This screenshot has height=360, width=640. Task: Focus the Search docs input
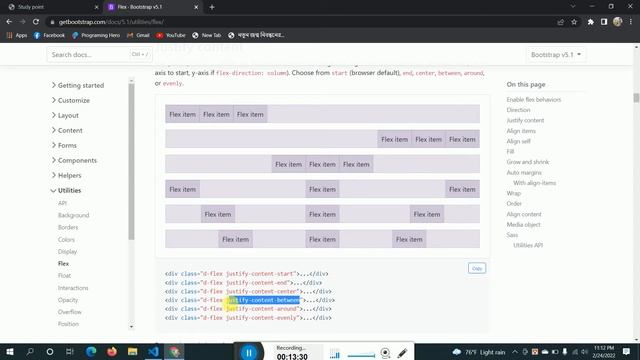pos(100,54)
